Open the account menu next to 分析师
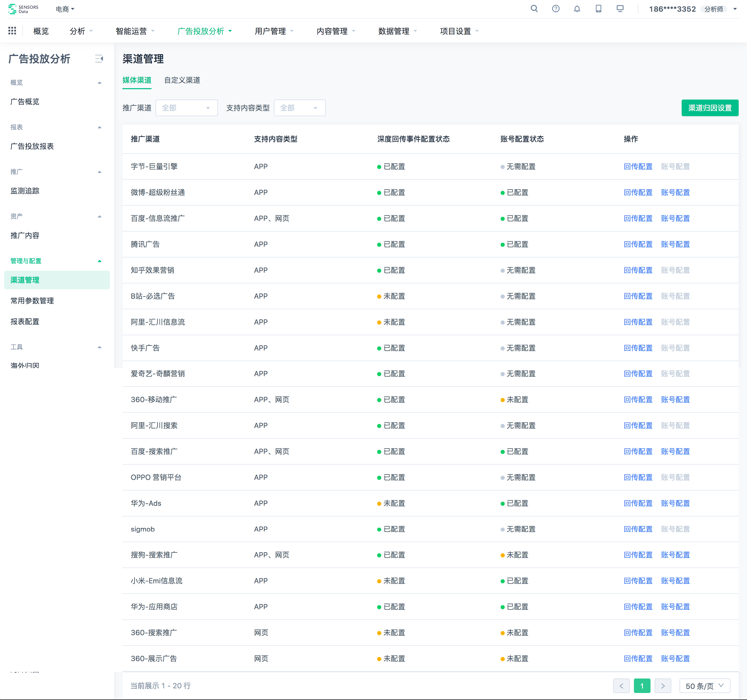The width and height of the screenshot is (747, 700). pos(735,9)
